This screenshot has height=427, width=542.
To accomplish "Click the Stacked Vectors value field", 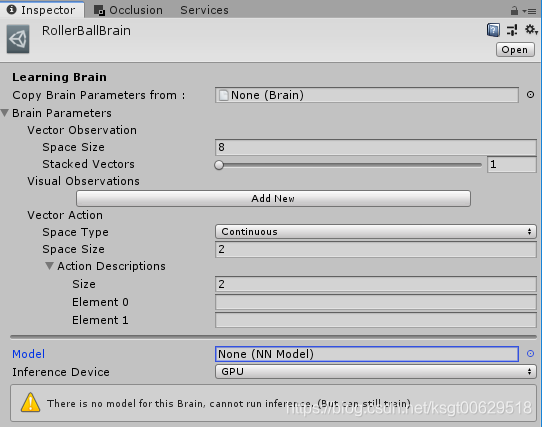I will (512, 164).
